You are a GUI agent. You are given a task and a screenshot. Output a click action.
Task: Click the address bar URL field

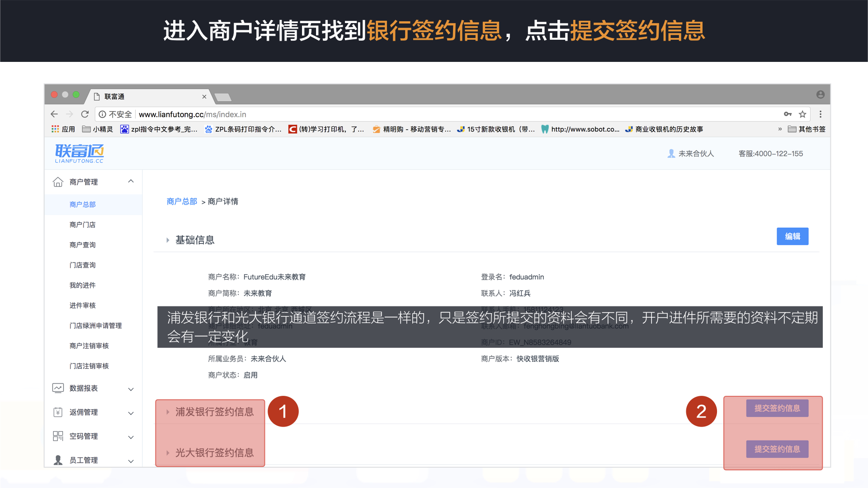(x=452, y=114)
